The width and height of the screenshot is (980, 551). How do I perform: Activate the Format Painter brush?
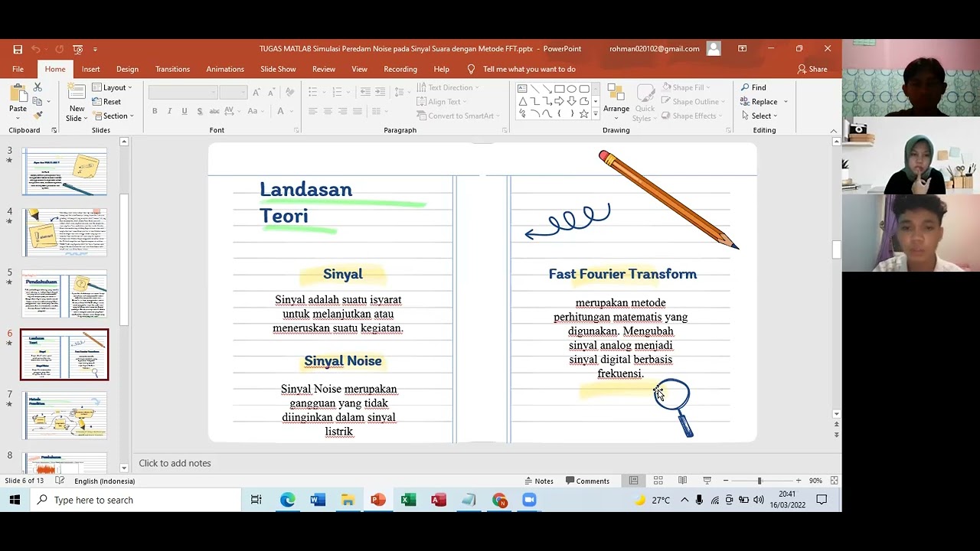point(38,116)
